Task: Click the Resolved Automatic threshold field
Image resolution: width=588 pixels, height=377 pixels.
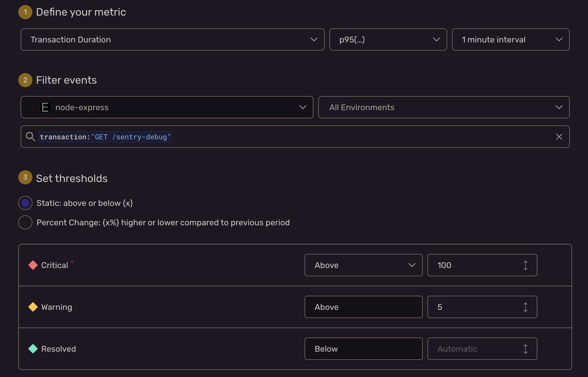Action: (x=482, y=349)
